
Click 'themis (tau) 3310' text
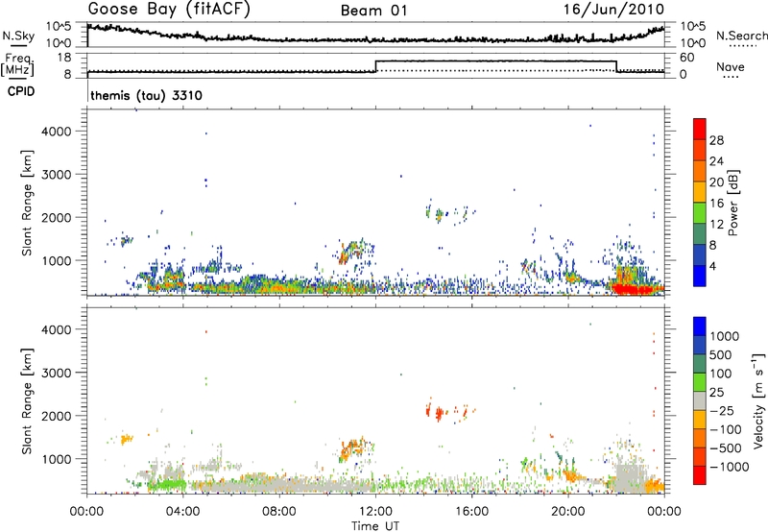pos(147,95)
